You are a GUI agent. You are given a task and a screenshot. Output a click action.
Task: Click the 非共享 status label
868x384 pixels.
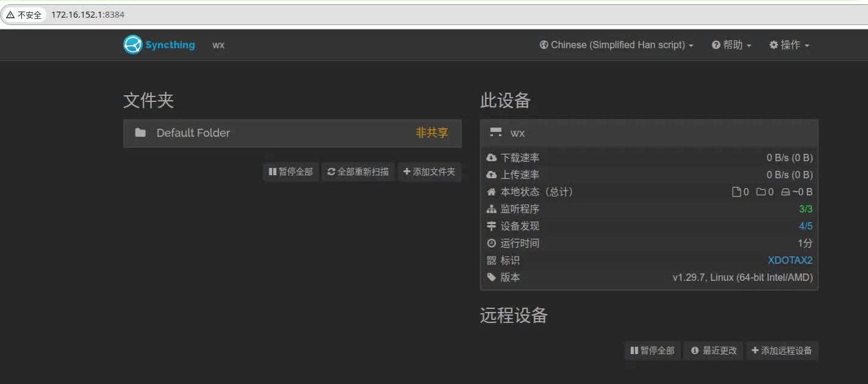[x=432, y=132]
